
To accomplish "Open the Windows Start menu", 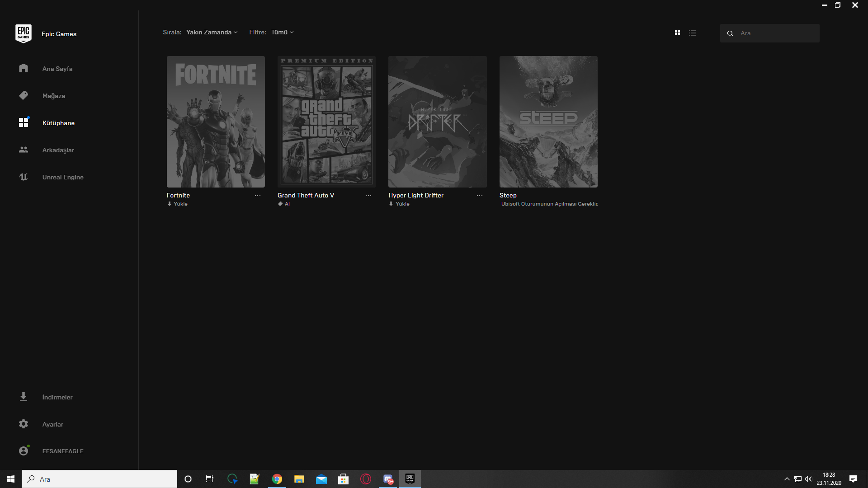I will tap(11, 479).
